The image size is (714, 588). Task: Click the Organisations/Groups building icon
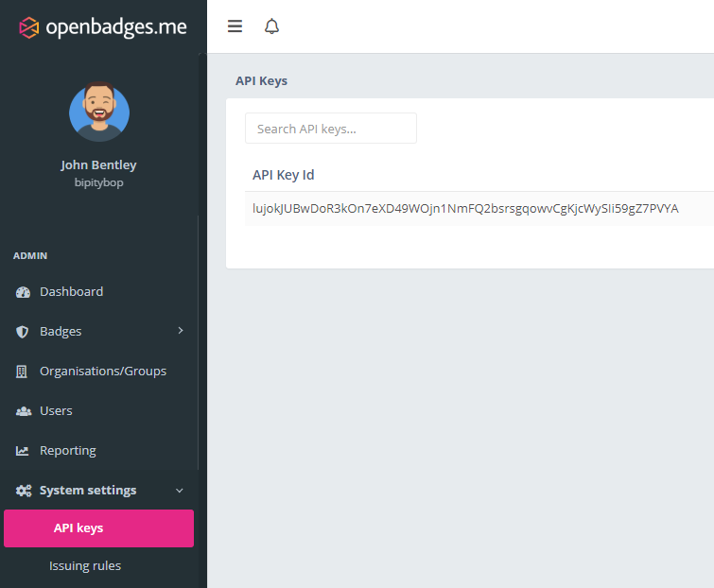coord(23,372)
